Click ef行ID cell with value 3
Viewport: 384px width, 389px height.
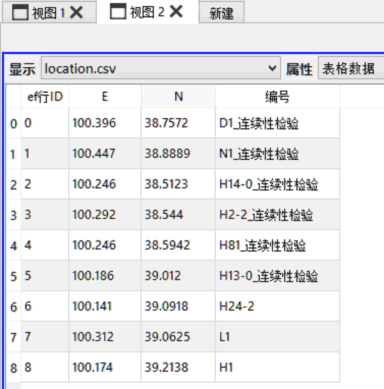tap(45, 215)
